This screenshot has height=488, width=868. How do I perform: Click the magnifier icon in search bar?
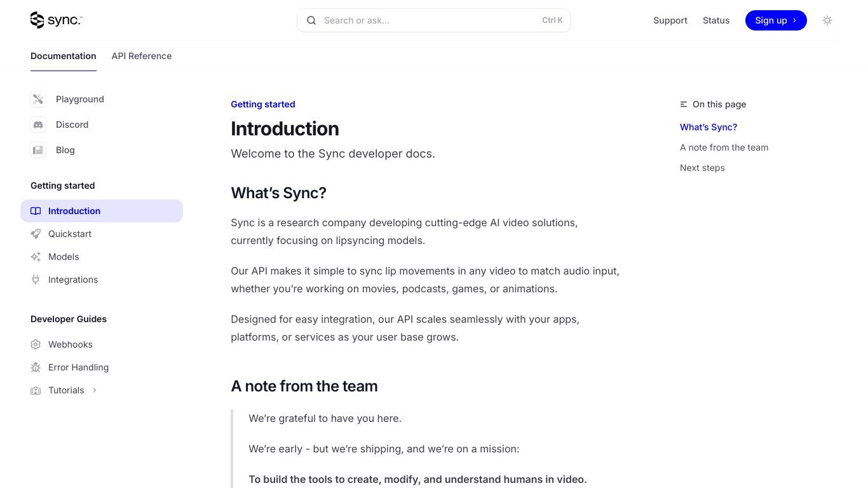[311, 20]
